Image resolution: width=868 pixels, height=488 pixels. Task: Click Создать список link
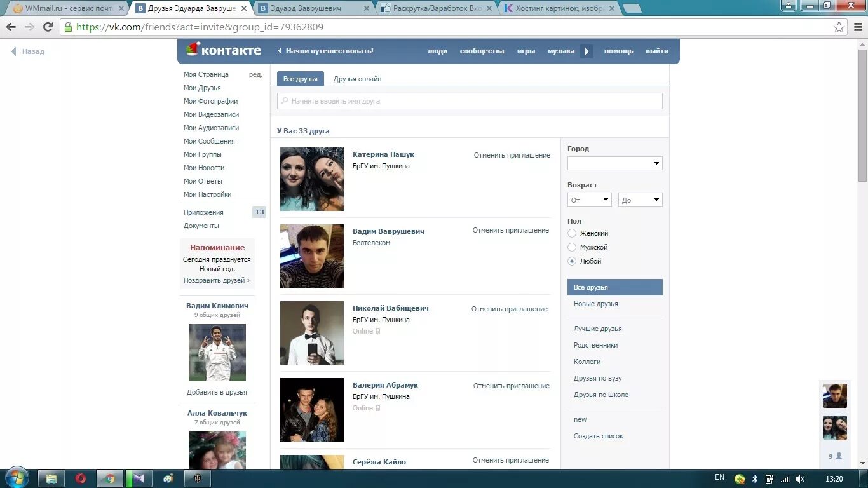(598, 436)
